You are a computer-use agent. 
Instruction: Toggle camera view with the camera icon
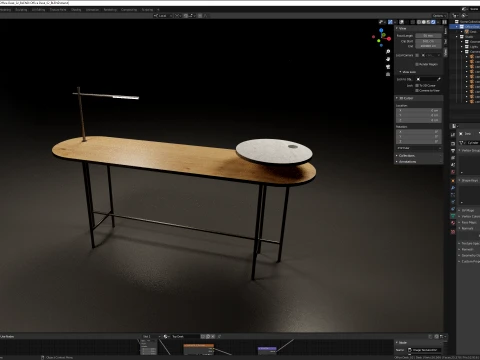(x=388, y=67)
